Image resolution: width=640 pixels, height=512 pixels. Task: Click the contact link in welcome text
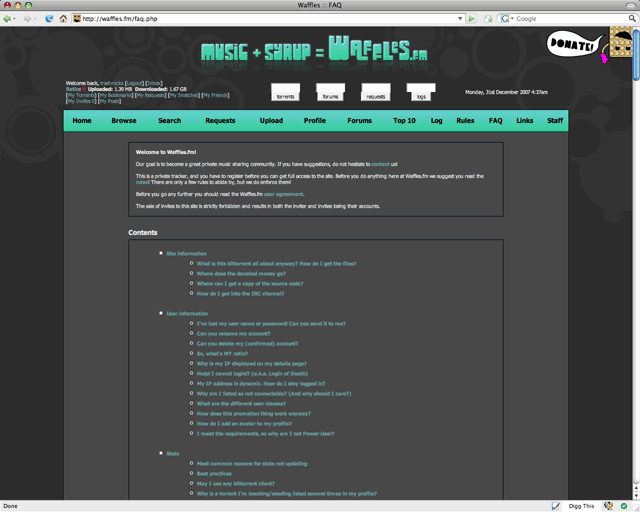[380, 164]
